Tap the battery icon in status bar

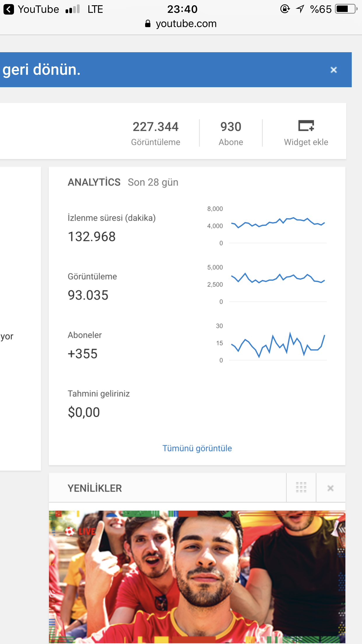346,9
